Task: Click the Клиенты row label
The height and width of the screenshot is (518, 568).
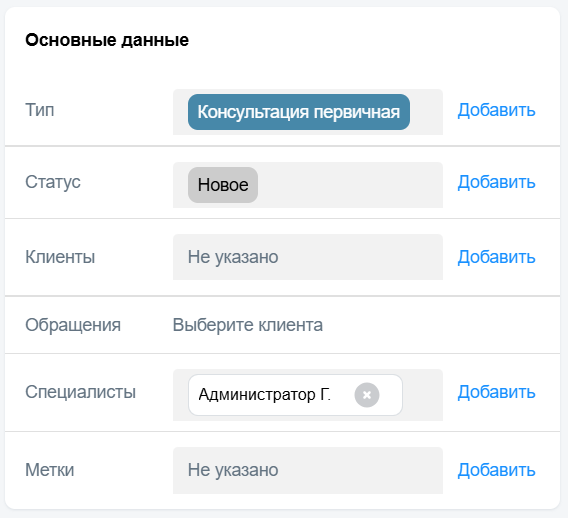Action: tap(60, 257)
